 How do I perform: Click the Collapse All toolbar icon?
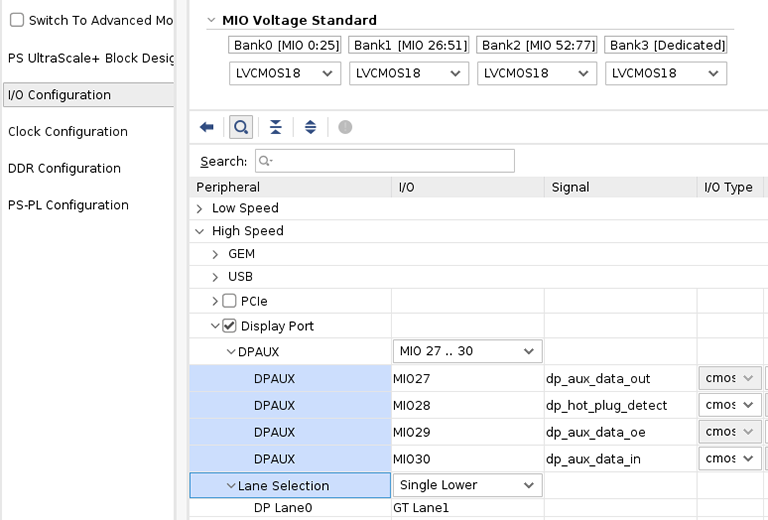pos(275,127)
